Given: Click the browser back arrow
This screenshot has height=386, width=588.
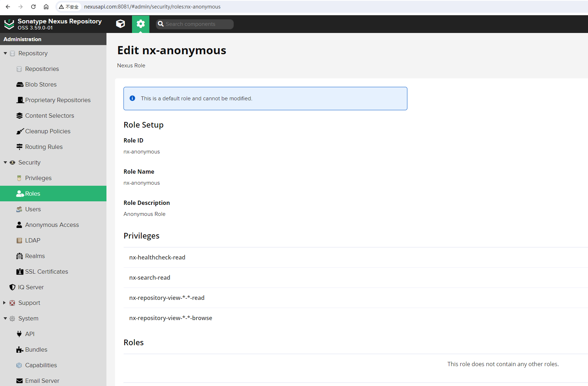Looking at the screenshot, I should click(8, 7).
